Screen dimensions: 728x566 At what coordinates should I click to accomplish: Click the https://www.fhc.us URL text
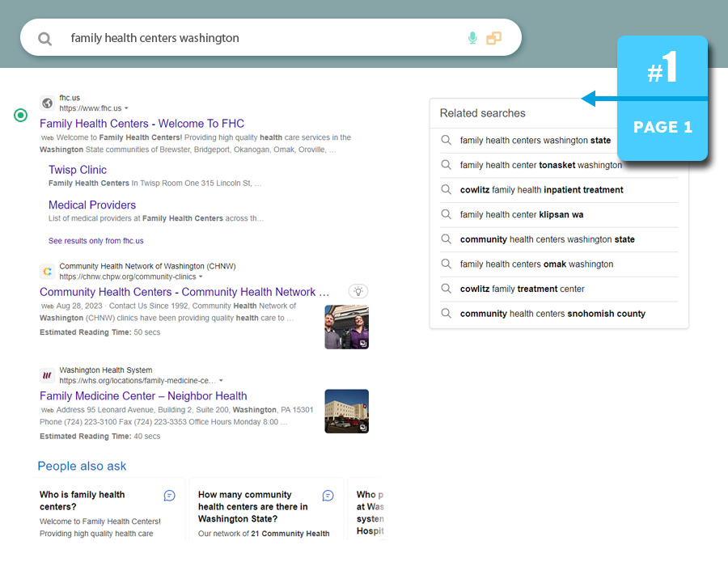coord(90,108)
